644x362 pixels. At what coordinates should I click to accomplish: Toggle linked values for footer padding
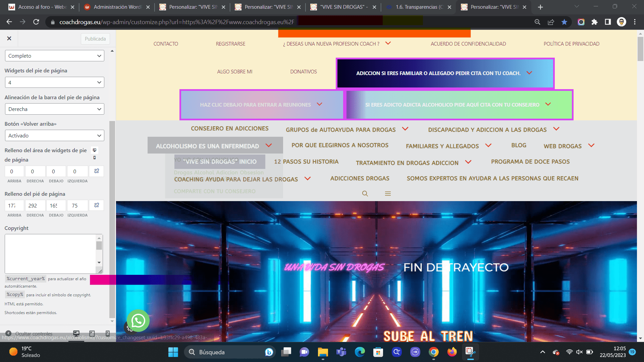pos(97,205)
